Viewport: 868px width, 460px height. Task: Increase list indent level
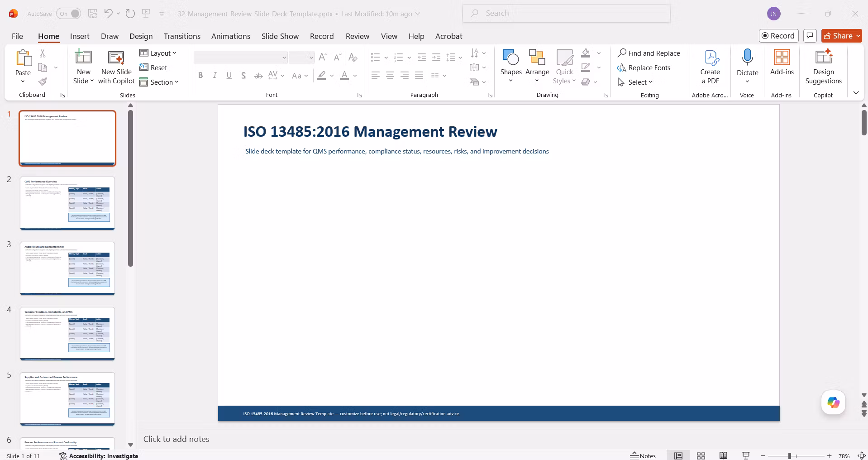436,57
